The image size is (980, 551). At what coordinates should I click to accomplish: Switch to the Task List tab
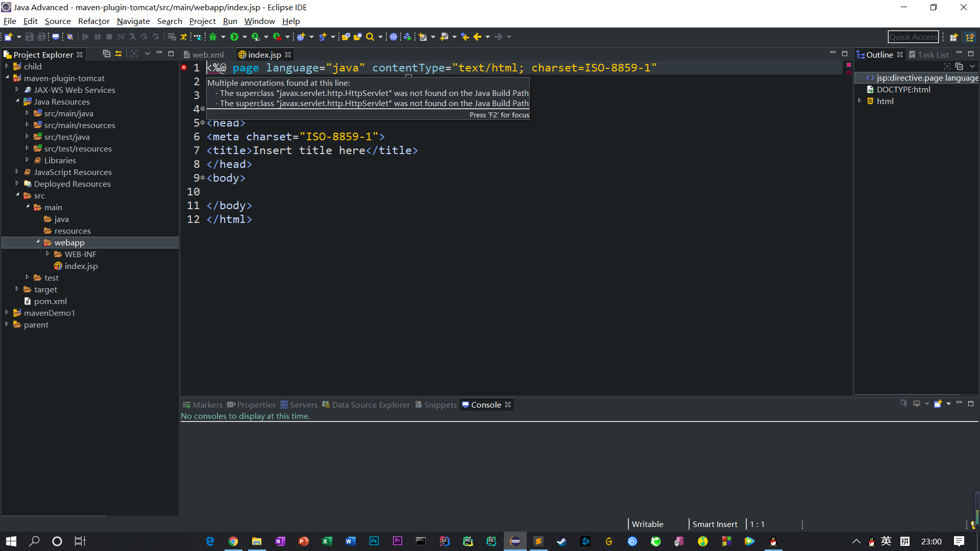[x=929, y=55]
